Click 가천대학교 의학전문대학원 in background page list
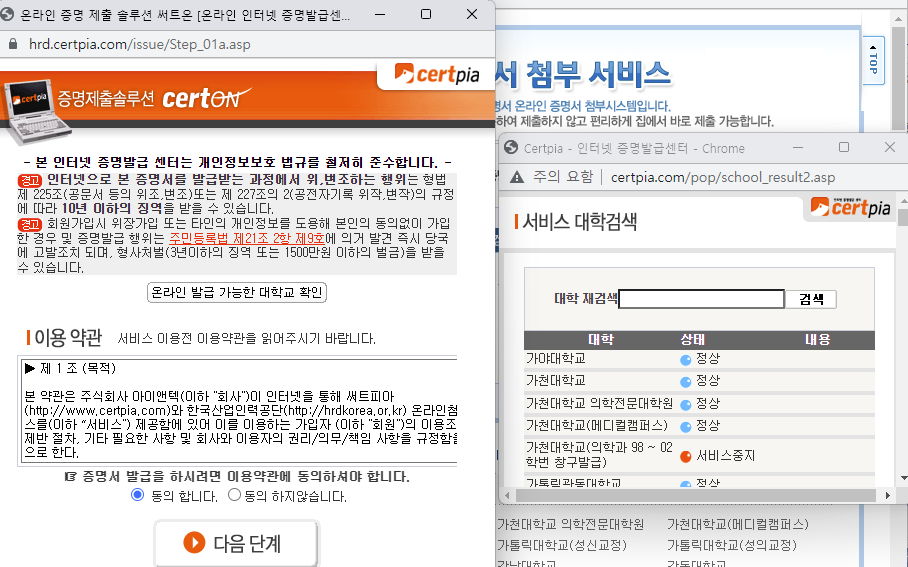The height and width of the screenshot is (567, 908). (570, 524)
